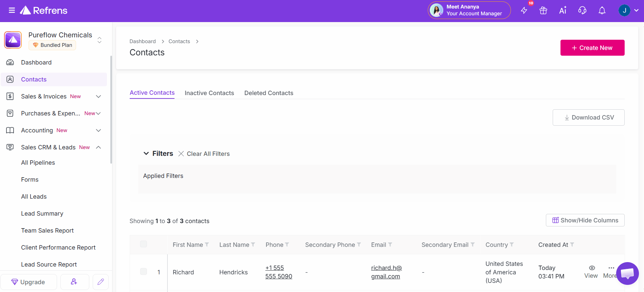Click the add team member icon
Screen dimensions: 644x292
click(x=74, y=282)
